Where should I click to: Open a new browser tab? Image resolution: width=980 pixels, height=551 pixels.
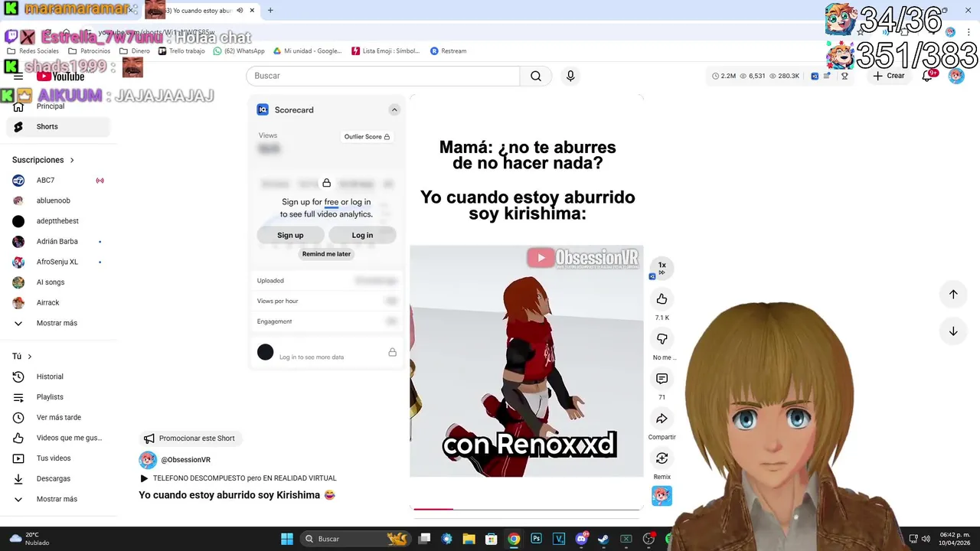point(270,11)
